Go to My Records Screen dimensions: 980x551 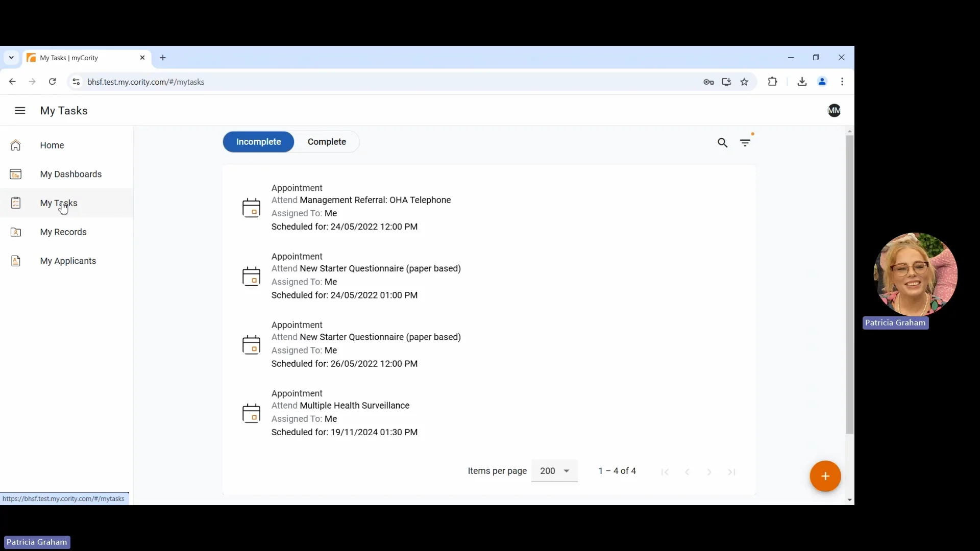[63, 232]
